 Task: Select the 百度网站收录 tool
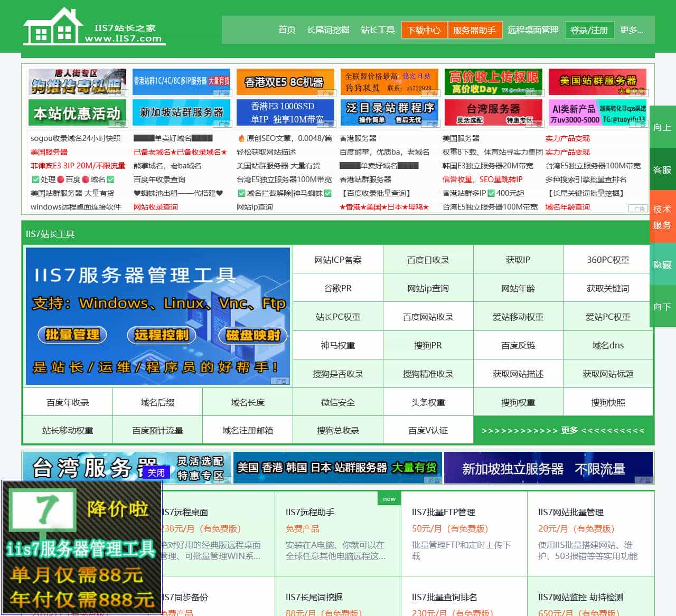428,317
